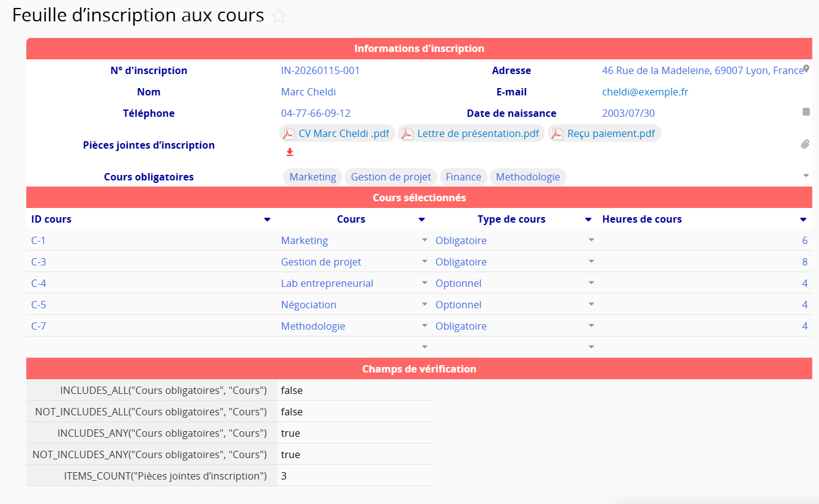819x504 pixels.
Task: Expand the type dropdown for the Négociation row
Action: 591,305
